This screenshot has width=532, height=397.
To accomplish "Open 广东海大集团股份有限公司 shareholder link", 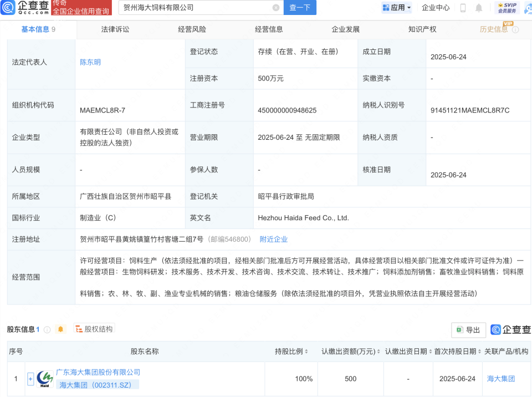I will (x=98, y=372).
